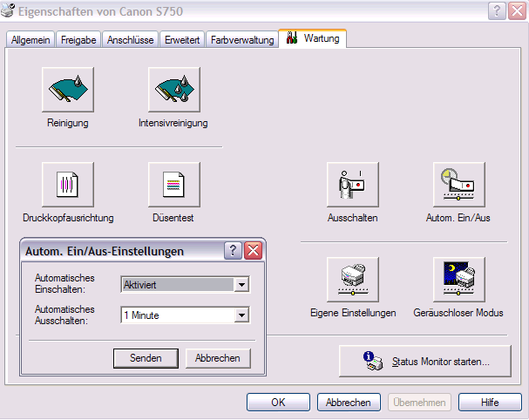Go to the Farbverwaltung tab
Image resolution: width=529 pixels, height=420 pixels.
(x=242, y=40)
